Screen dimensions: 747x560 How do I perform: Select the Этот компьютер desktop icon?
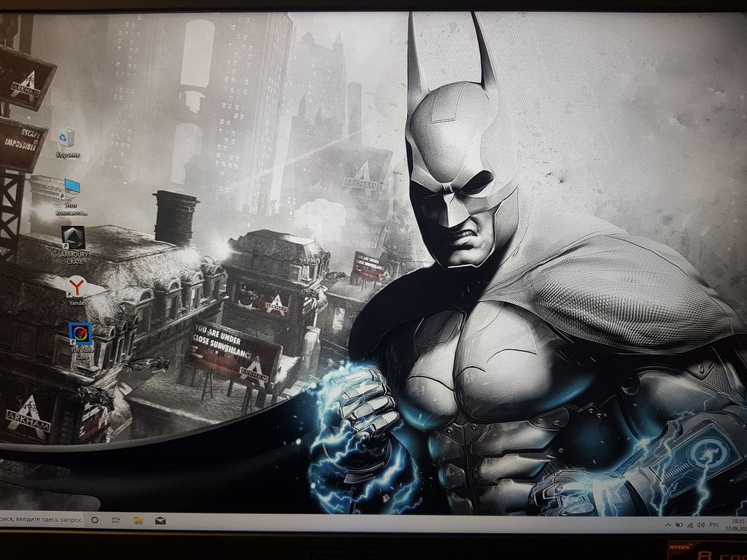[72, 197]
